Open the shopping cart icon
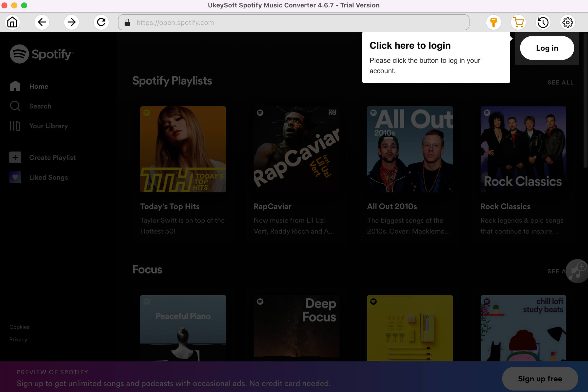The image size is (588, 392). (x=519, y=22)
